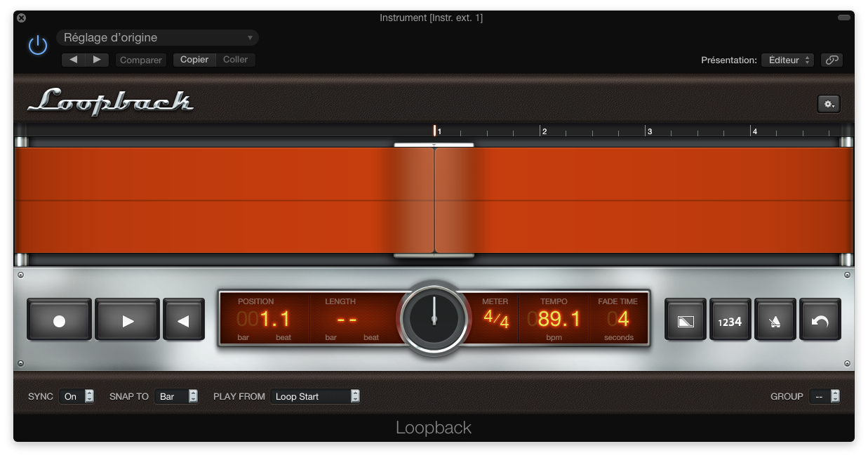Go to next preset with right arrow
The height and width of the screenshot is (458, 868).
(97, 60)
